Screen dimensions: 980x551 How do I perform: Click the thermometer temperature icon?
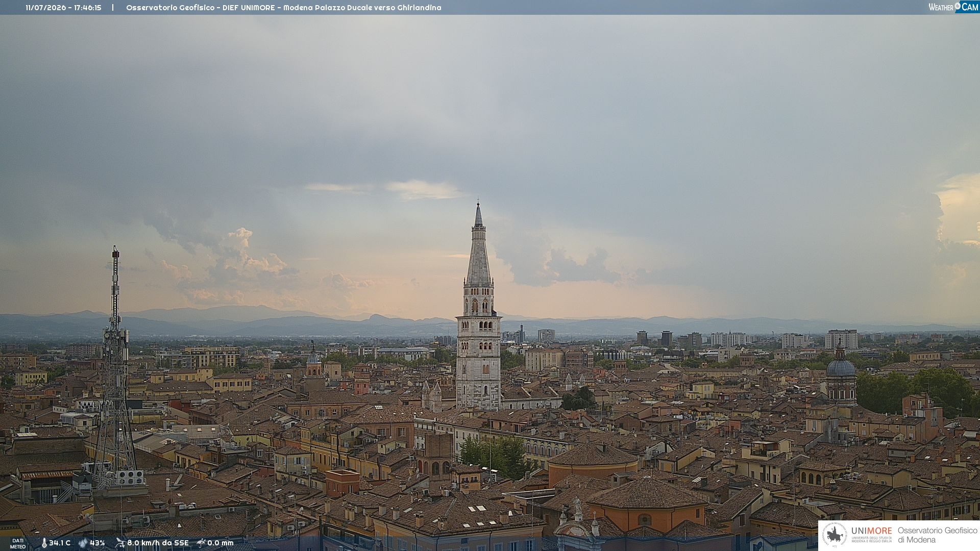tap(44, 543)
